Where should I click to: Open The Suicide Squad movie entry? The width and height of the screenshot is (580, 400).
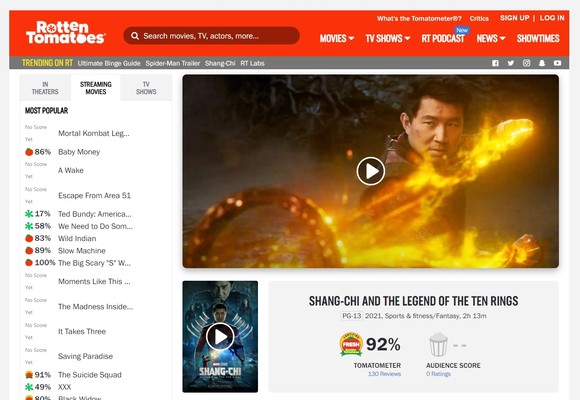90,375
